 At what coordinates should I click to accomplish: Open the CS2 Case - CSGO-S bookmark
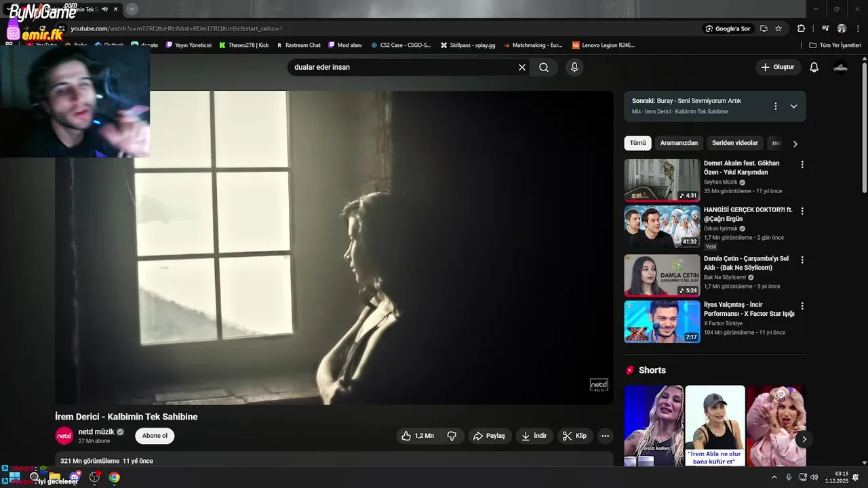pyautogui.click(x=401, y=45)
